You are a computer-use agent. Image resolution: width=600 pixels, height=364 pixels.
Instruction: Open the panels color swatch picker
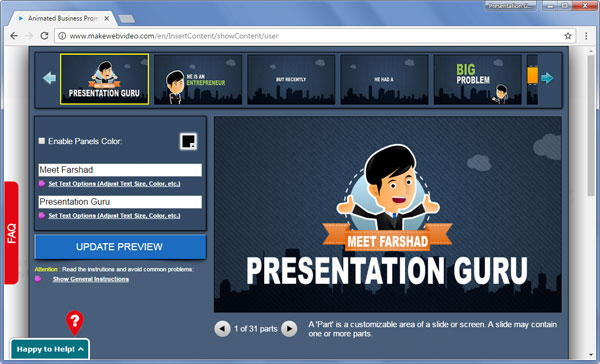coord(188,141)
